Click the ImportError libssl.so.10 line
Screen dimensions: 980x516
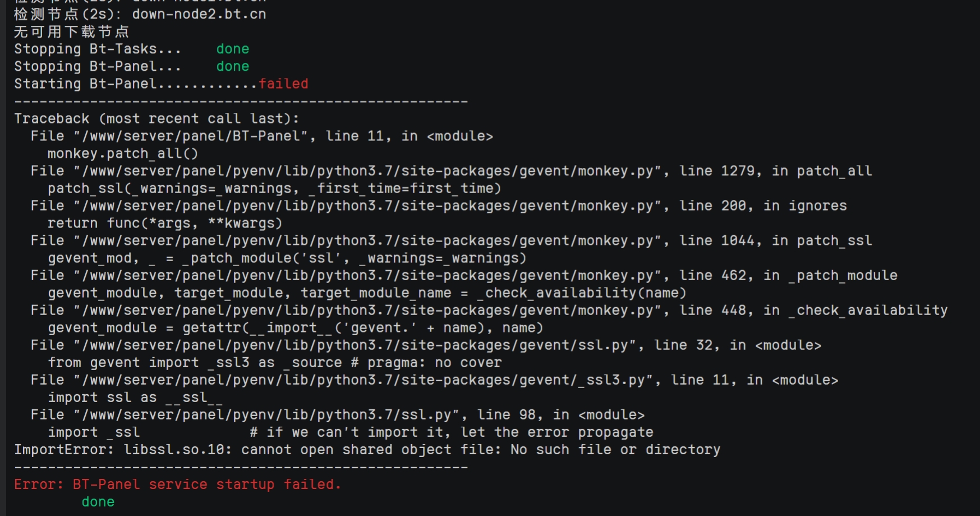coord(367,450)
